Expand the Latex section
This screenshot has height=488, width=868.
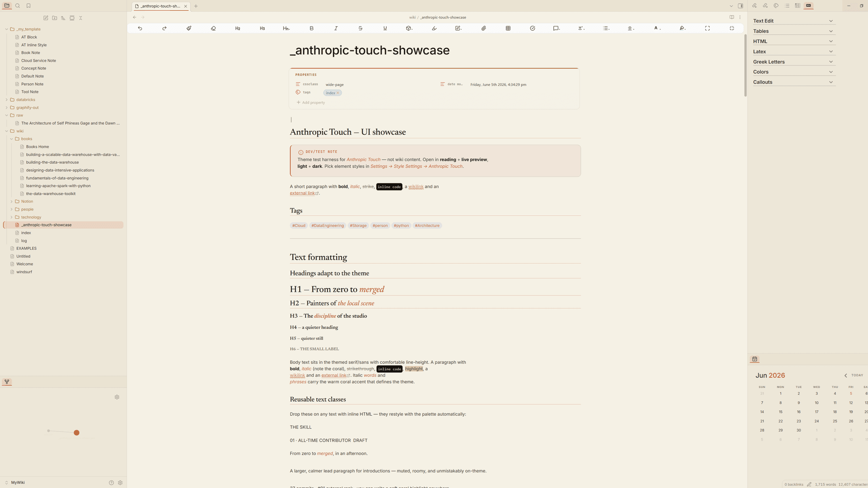pos(793,52)
